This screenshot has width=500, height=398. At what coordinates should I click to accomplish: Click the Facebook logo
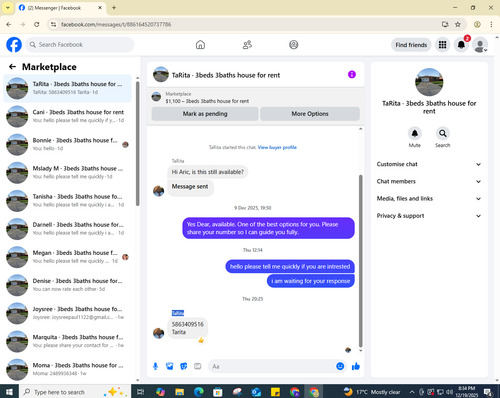(x=14, y=45)
